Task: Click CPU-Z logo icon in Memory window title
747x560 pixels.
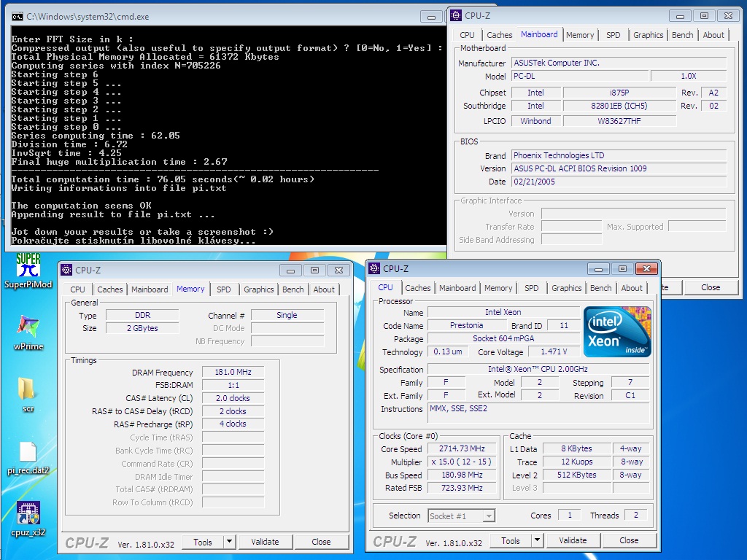Action: (x=66, y=270)
